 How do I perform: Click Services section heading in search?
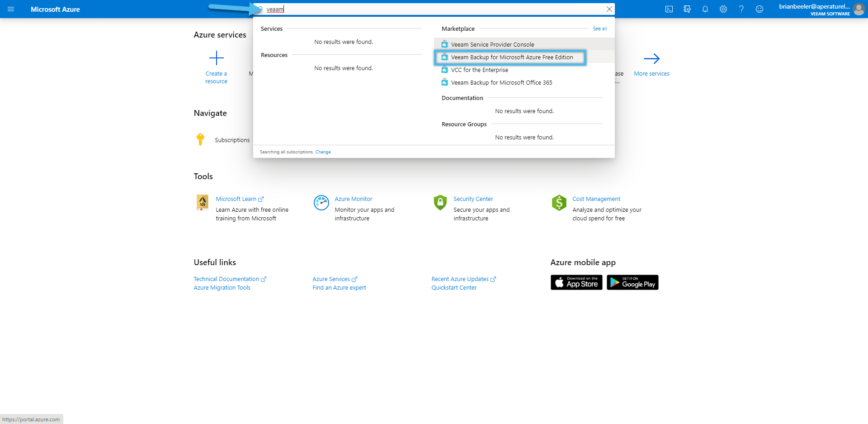(x=271, y=29)
